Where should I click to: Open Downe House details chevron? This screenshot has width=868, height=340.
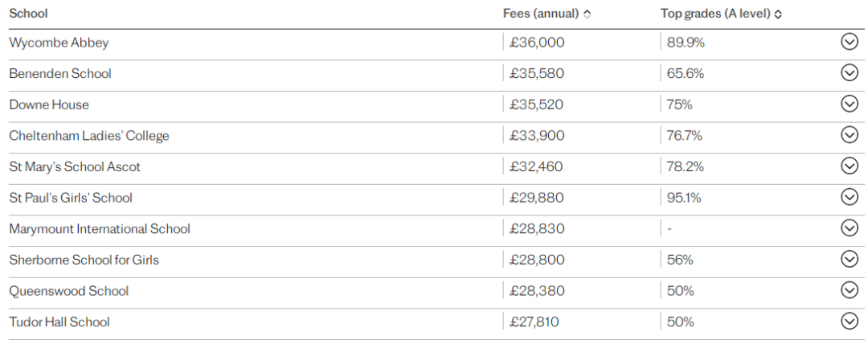pyautogui.click(x=849, y=104)
